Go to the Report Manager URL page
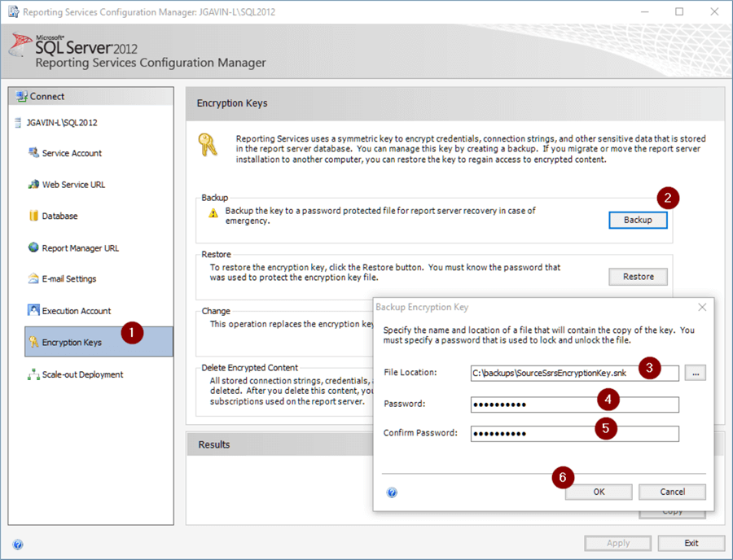 coord(81,248)
